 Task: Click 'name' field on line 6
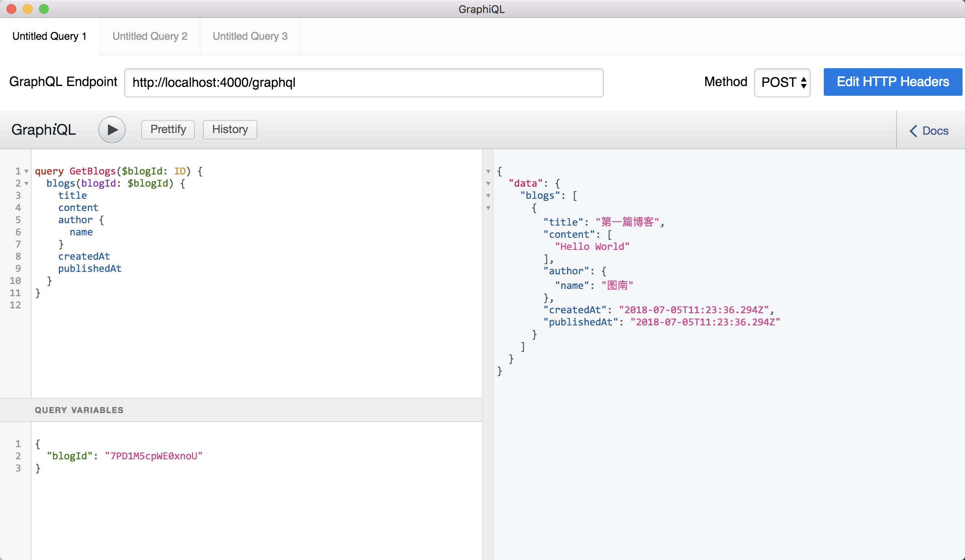pyautogui.click(x=81, y=232)
